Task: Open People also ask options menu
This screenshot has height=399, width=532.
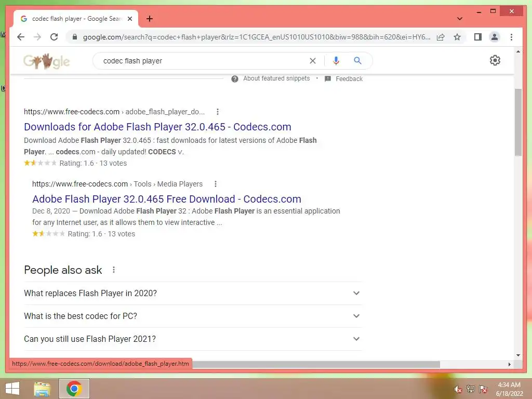Action: [114, 270]
